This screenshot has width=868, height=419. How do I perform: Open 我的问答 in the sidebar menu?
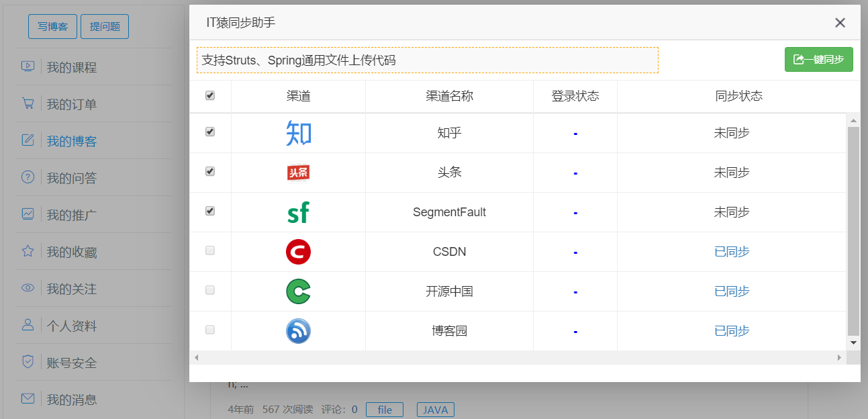pyautogui.click(x=72, y=178)
